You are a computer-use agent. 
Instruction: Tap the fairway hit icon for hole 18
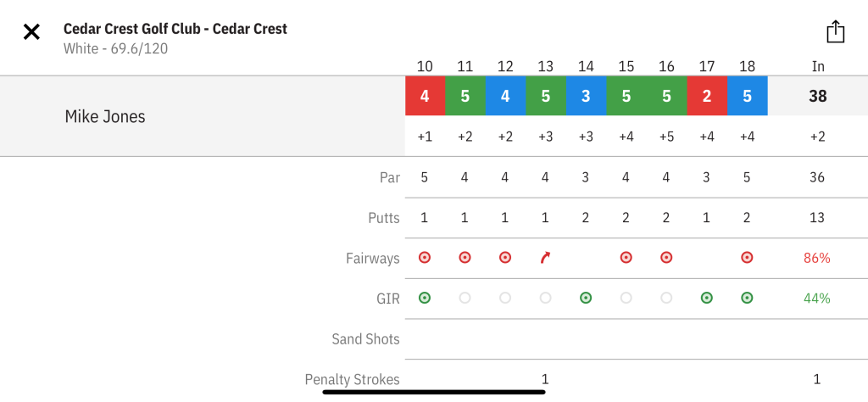[747, 257]
